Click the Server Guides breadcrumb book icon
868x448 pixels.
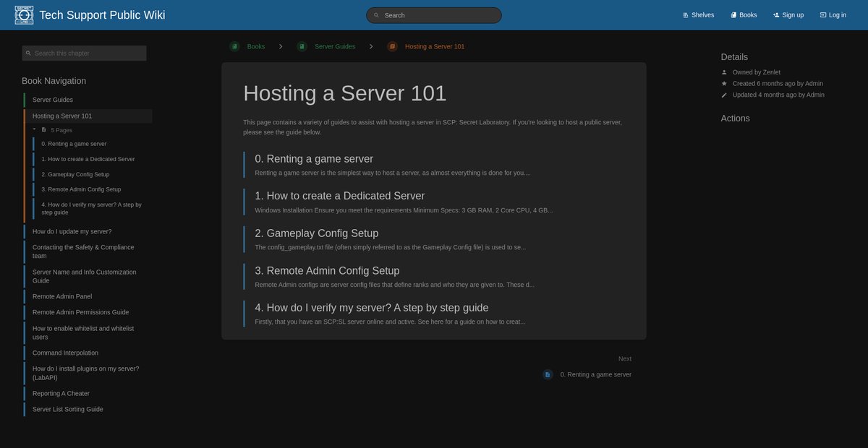coord(302,46)
